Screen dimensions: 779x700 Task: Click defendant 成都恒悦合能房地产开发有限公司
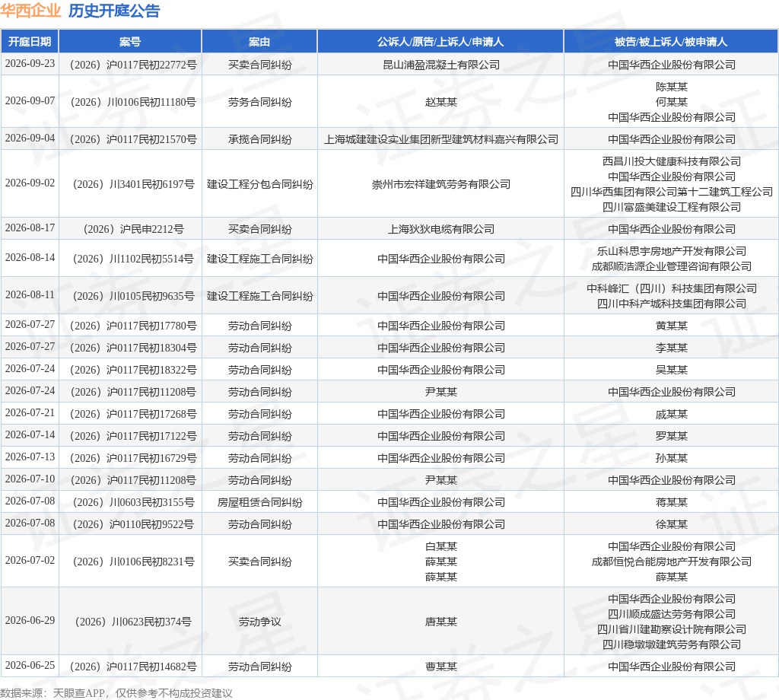tap(671, 562)
